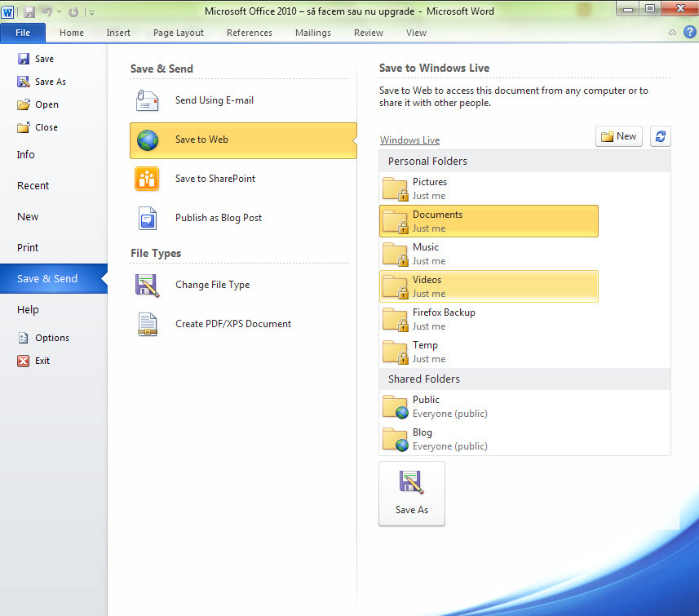The height and width of the screenshot is (616, 699).
Task: Click the Save icon in Quick Access Toolbar
Action: pyautogui.click(x=29, y=12)
